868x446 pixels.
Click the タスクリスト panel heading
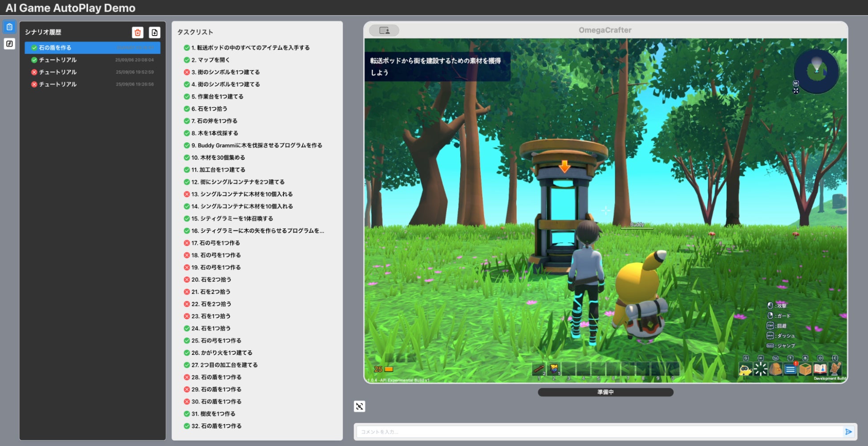click(195, 32)
